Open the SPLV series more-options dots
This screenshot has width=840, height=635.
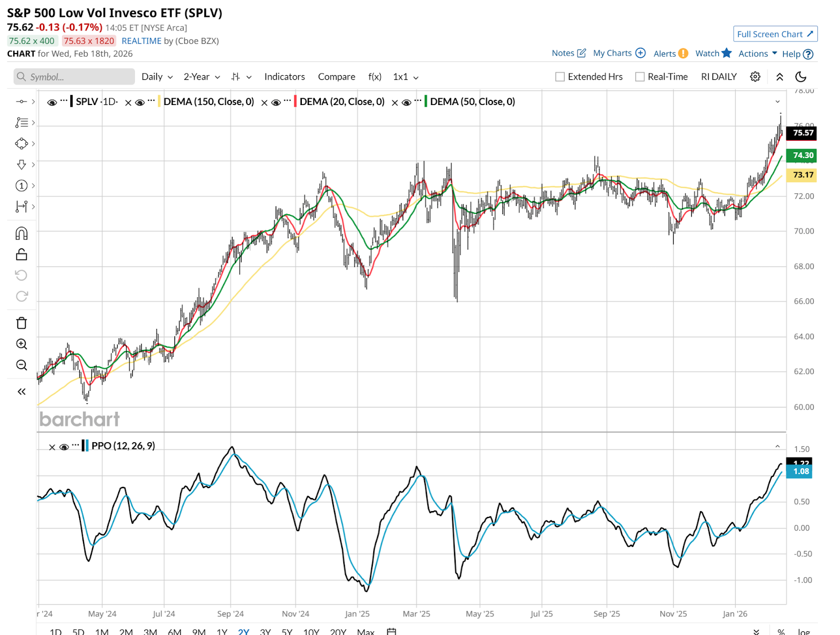click(x=64, y=100)
